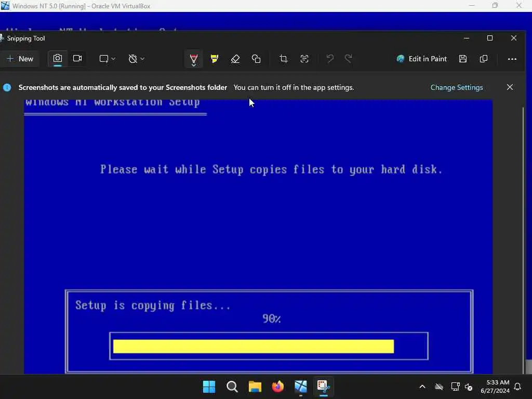This screenshot has width=532, height=399.
Task: Switch to video Record mode
Action: point(77,58)
